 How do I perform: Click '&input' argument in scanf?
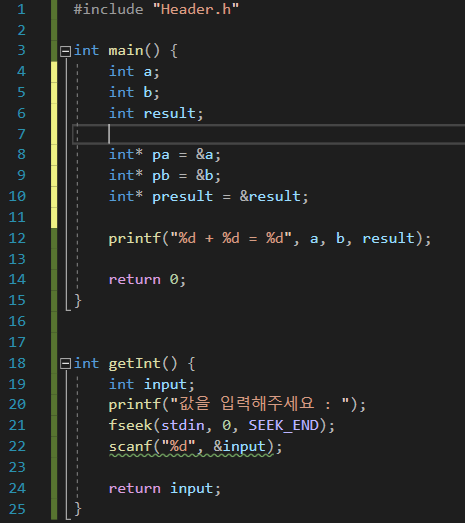[240, 447]
